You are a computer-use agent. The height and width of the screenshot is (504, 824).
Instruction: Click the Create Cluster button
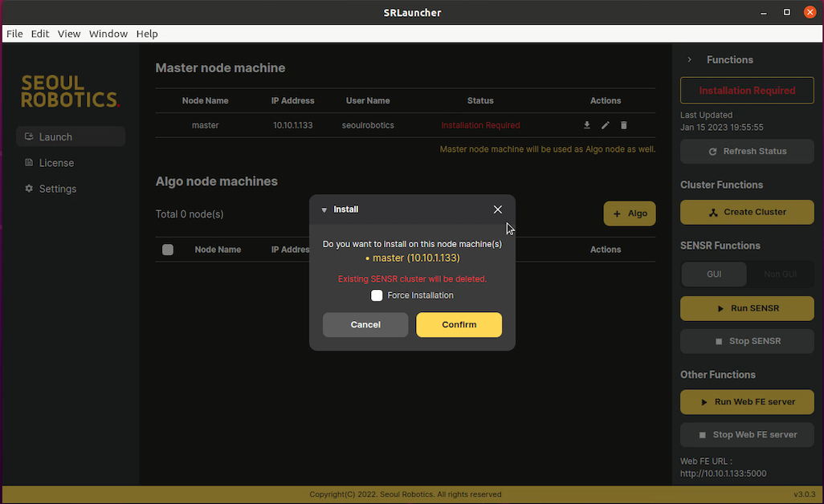coord(747,213)
